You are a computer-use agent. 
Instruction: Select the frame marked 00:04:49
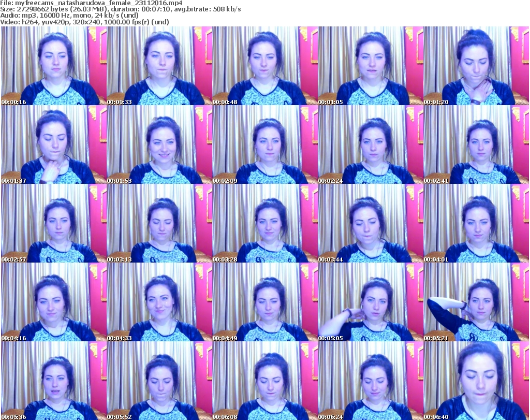tap(265, 302)
